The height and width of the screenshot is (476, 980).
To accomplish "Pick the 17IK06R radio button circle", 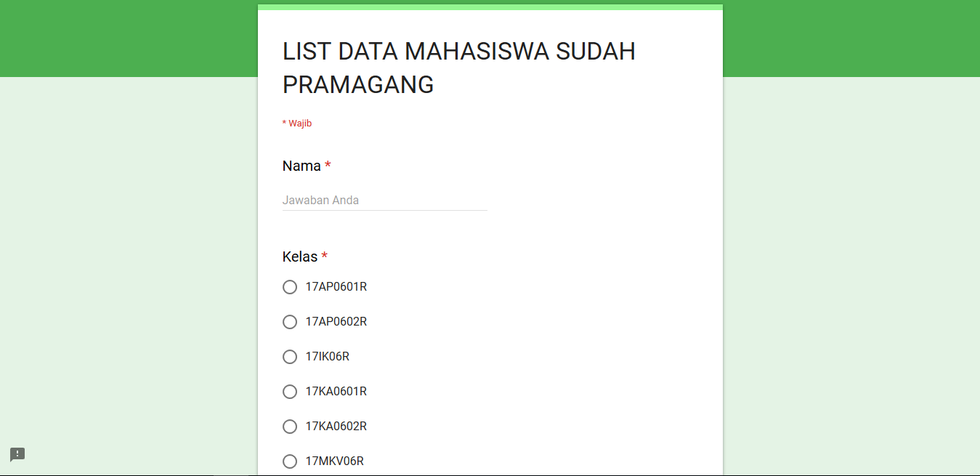I will point(290,357).
